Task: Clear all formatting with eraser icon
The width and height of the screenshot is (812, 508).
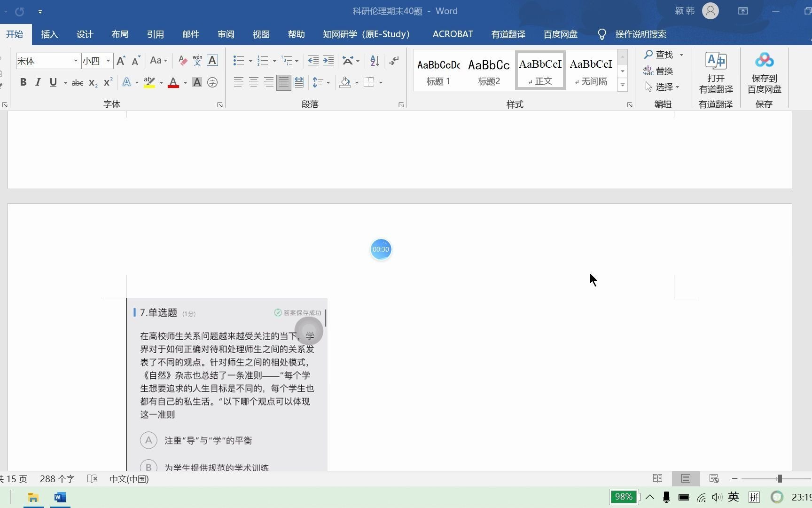Action: (x=183, y=61)
